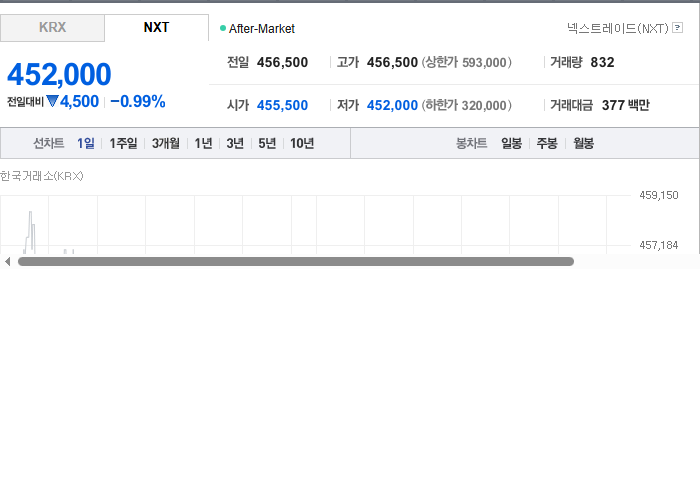
Task: Click the 거래대금 377 백만 value
Action: 625,105
